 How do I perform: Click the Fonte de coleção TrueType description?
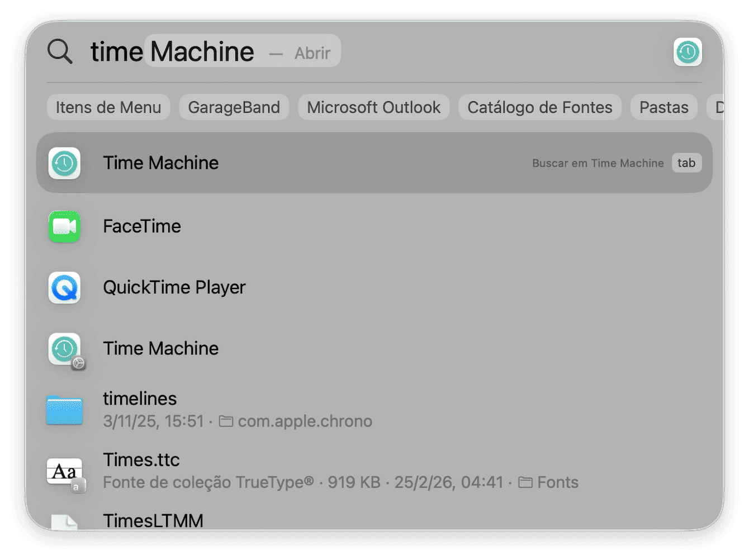tap(208, 482)
